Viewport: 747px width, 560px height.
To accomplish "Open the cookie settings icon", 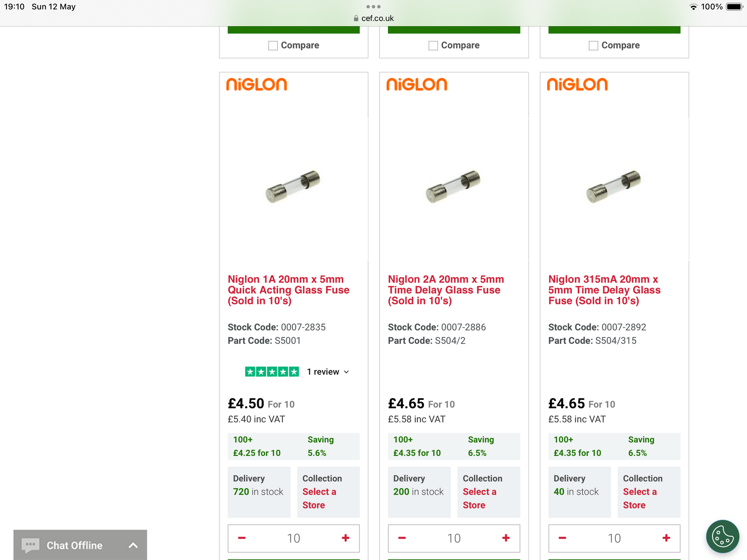I will [x=722, y=536].
